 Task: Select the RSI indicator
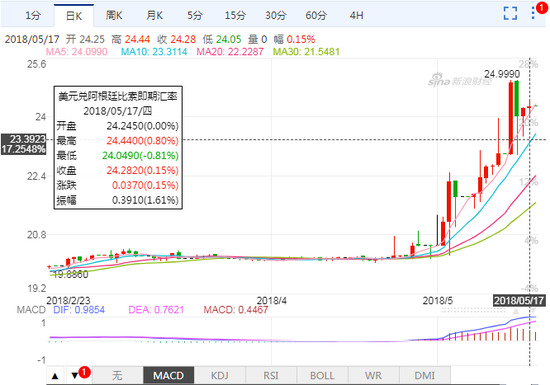pos(271,376)
